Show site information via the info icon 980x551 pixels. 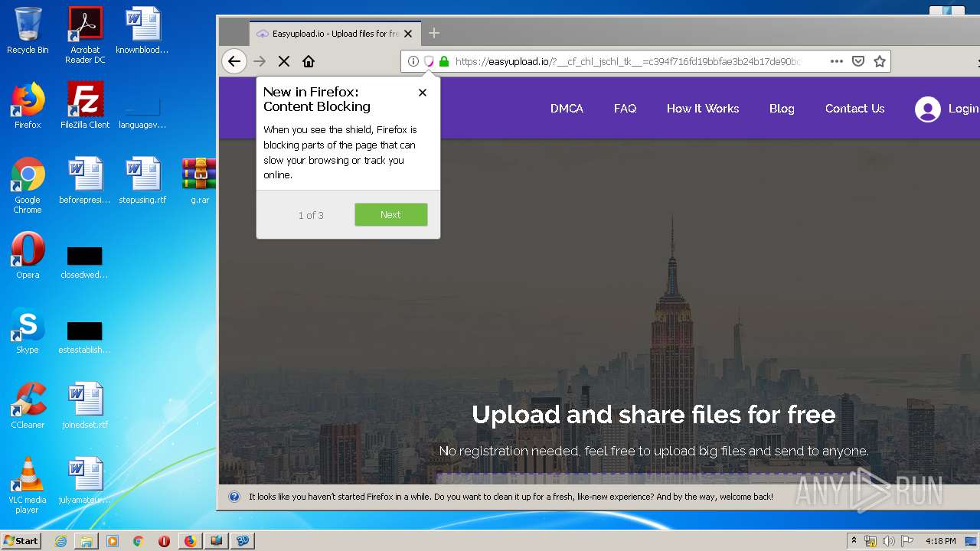click(x=413, y=61)
